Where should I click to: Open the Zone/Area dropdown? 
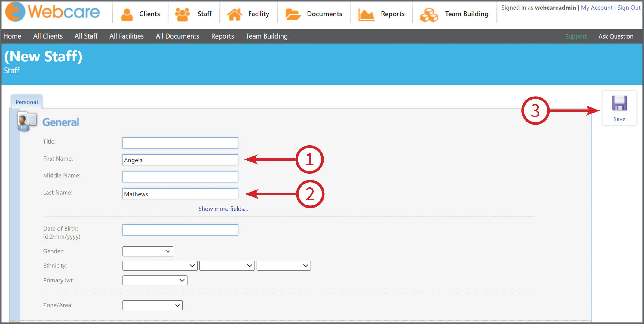(152, 305)
